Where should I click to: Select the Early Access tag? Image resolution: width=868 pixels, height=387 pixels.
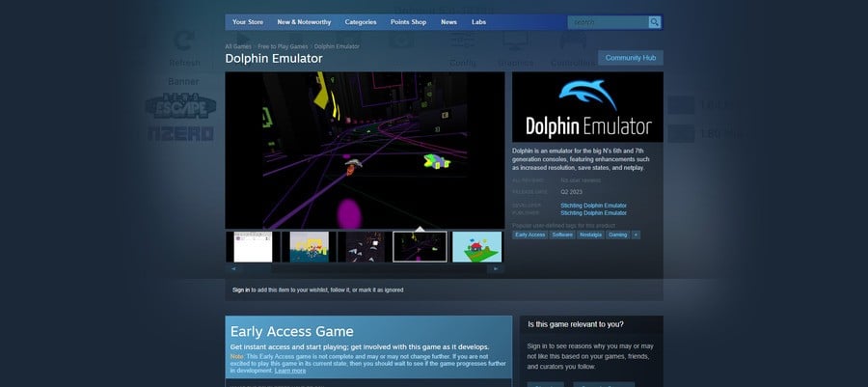[x=529, y=235]
